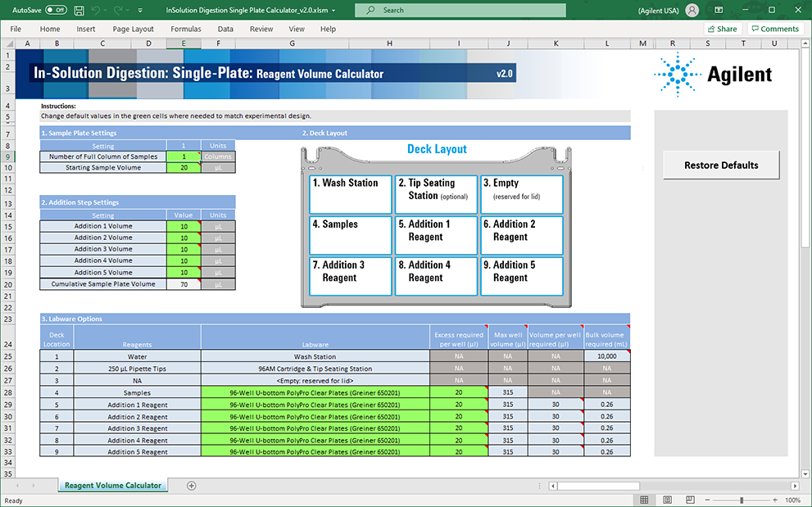The width and height of the screenshot is (812, 507).
Task: Open the Redo history dropdown arrow
Action: pos(127,10)
